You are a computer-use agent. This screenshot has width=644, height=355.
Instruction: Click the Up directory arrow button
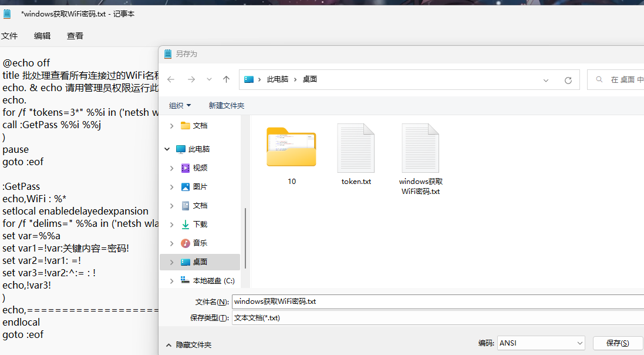(x=226, y=79)
